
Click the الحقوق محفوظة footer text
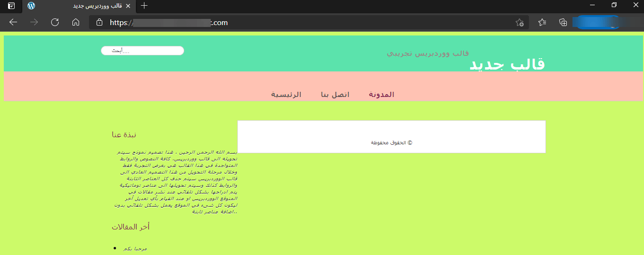point(392,143)
